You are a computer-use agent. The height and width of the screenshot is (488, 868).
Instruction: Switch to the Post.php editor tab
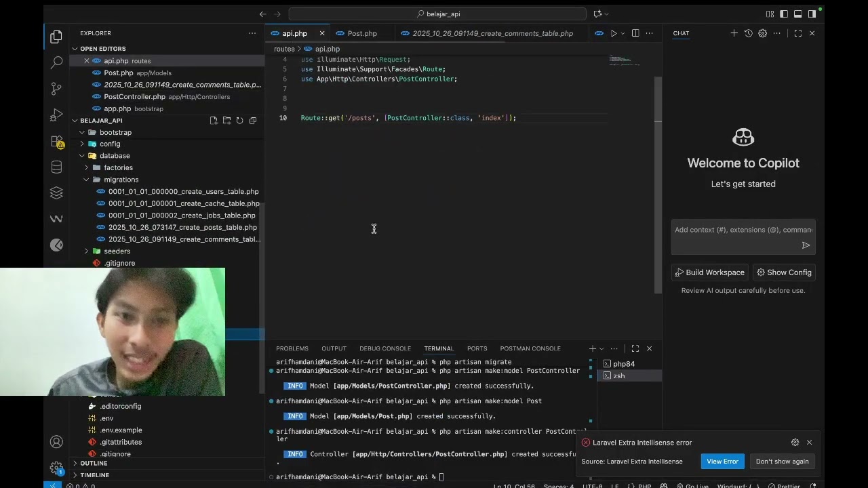tap(362, 33)
